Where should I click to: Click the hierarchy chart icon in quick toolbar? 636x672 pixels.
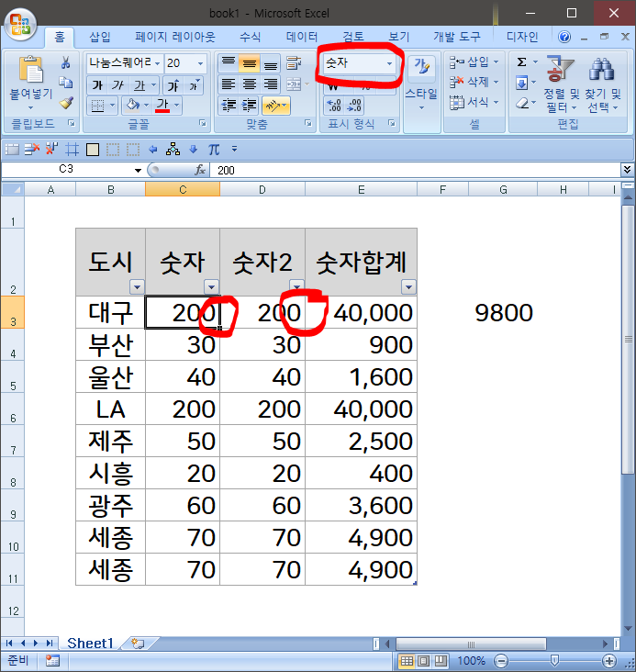coord(173,149)
